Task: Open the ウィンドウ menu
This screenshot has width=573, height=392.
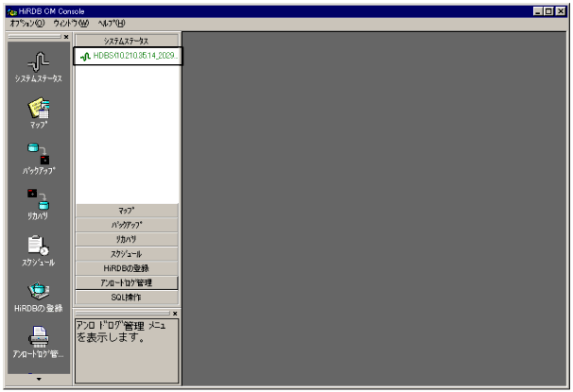Action: click(71, 24)
